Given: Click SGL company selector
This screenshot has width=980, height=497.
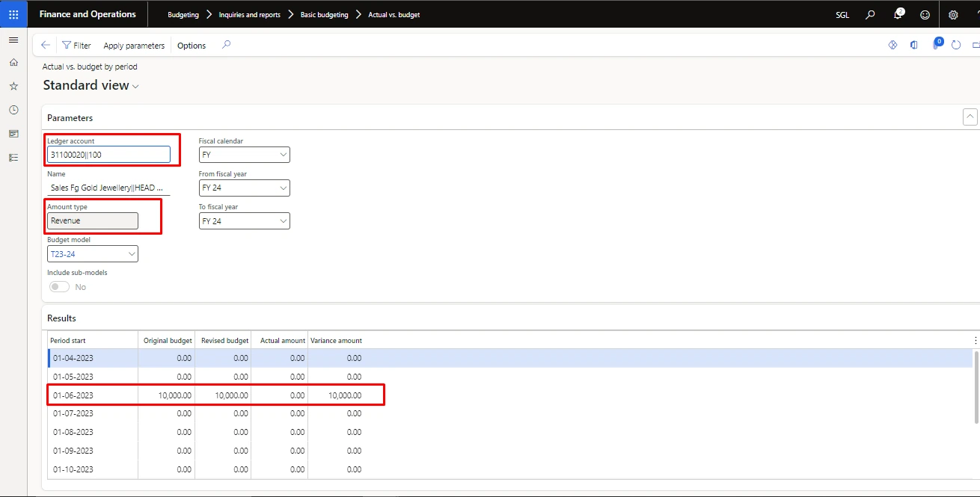Looking at the screenshot, I should (x=842, y=14).
